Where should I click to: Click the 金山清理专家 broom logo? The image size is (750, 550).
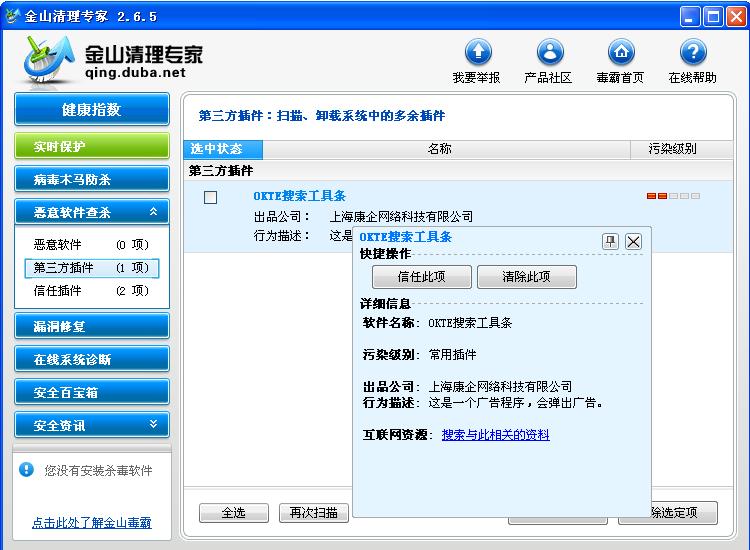click(x=49, y=61)
